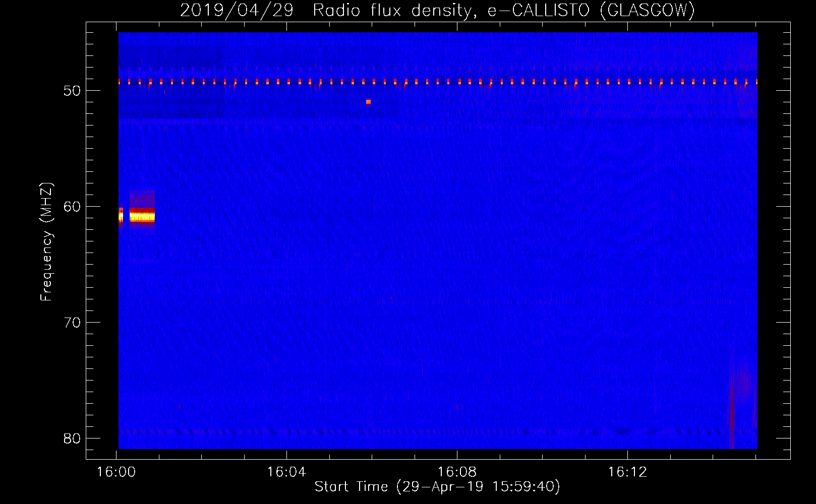Click the 16:08 time tick label
816x504 pixels.
coord(457,472)
